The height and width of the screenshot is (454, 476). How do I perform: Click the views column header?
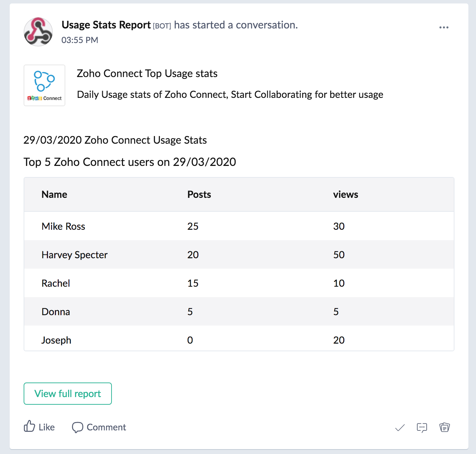(345, 195)
